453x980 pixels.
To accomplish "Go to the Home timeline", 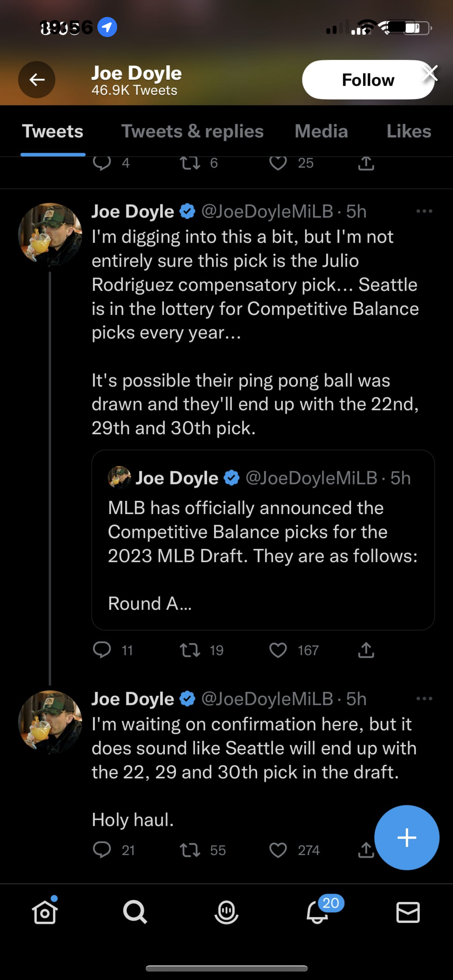I will click(x=45, y=913).
